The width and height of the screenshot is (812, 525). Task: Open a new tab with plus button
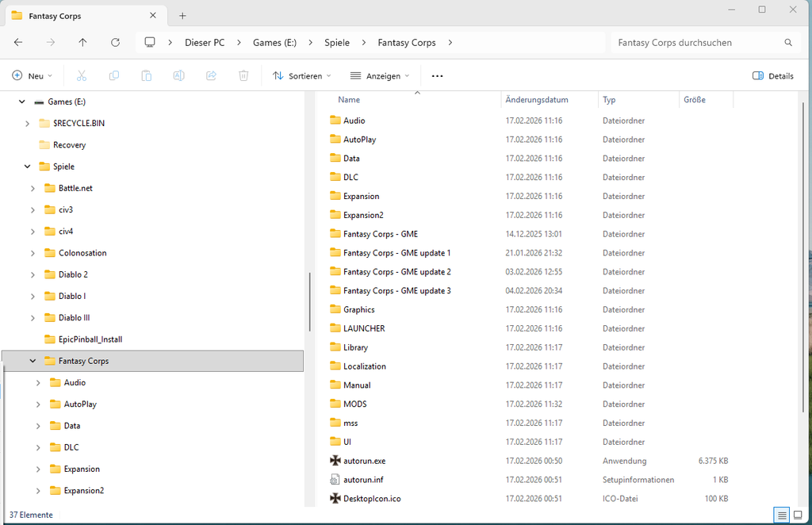[182, 16]
